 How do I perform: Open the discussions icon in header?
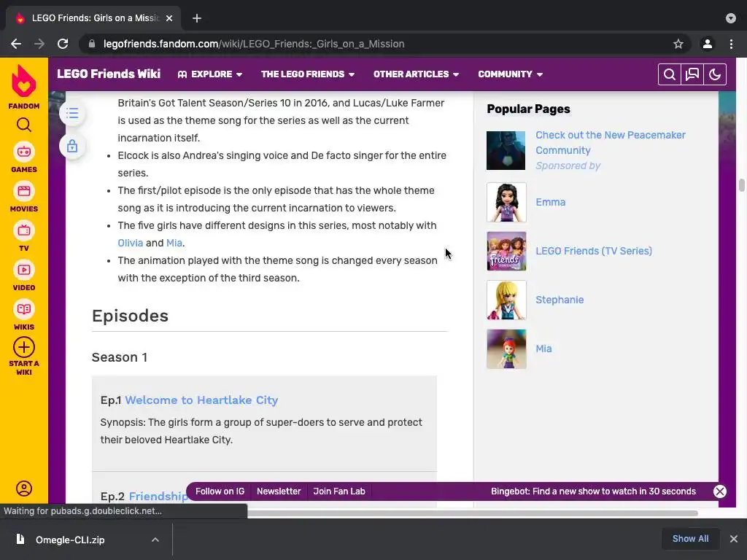coord(692,74)
